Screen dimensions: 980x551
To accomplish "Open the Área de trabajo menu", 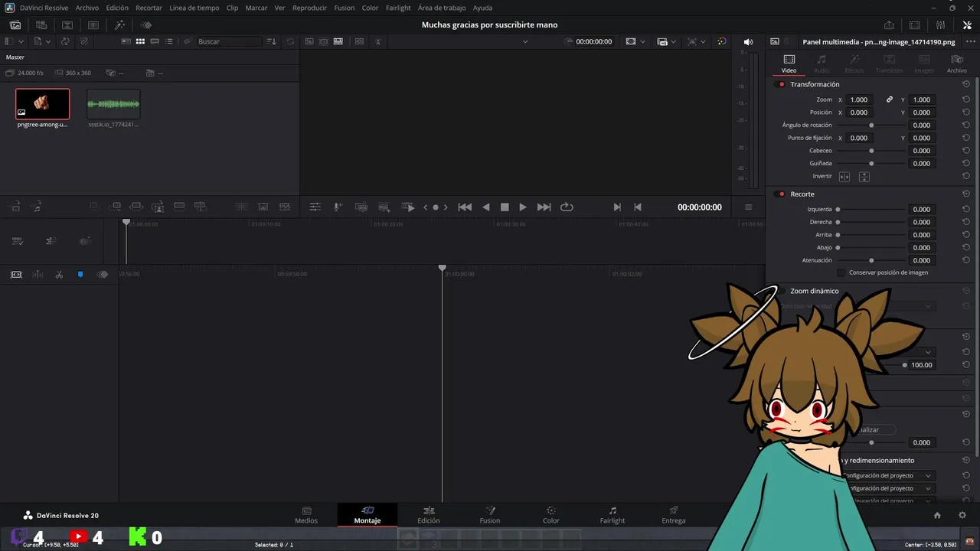I will [x=442, y=8].
